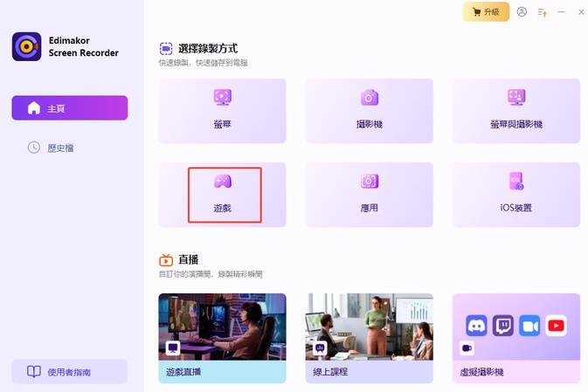Click the Discord icon in the virtual camera card
Image resolution: width=588 pixels, height=392 pixels.
(x=476, y=326)
